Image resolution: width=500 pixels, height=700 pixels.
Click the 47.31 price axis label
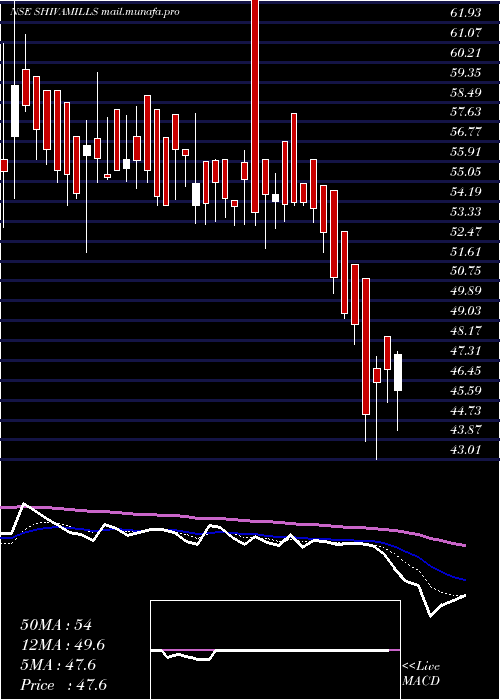click(x=466, y=351)
